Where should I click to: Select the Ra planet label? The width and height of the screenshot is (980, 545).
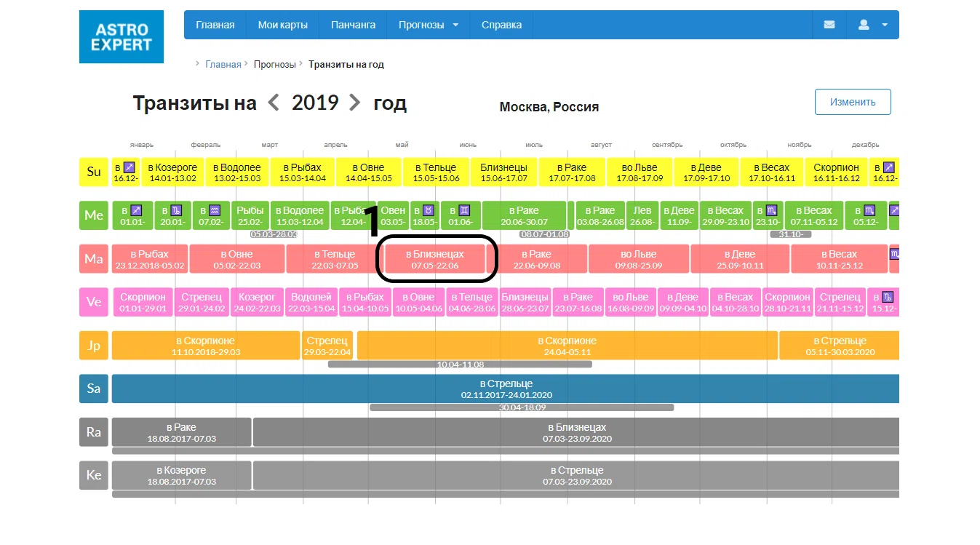94,432
